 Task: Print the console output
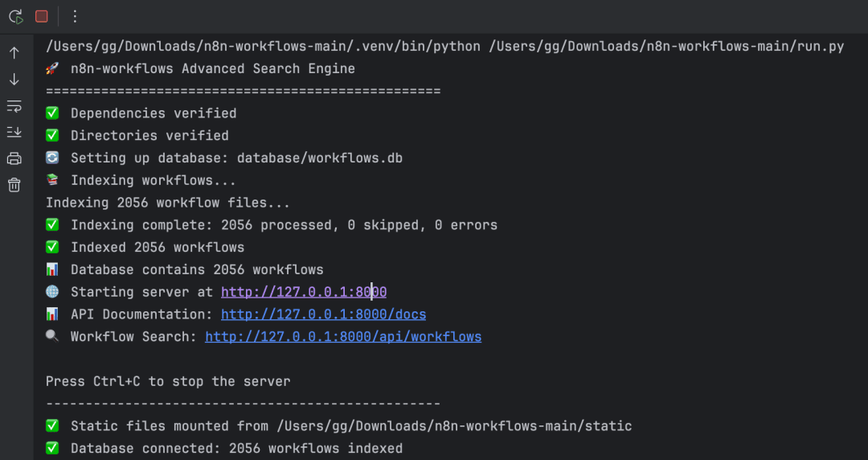tap(14, 158)
